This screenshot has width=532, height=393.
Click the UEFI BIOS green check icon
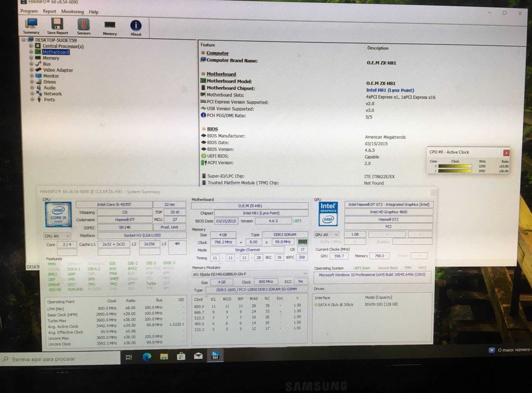click(x=203, y=156)
